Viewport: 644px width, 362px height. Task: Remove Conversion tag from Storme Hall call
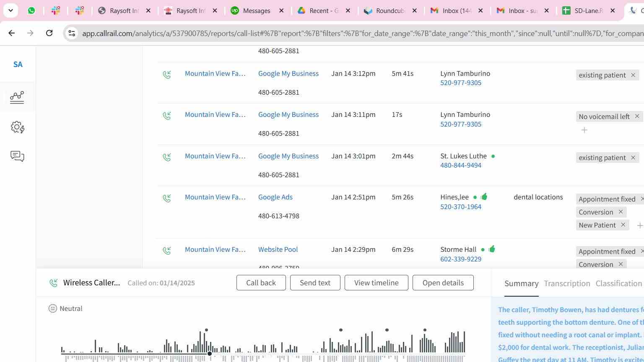[621, 264]
